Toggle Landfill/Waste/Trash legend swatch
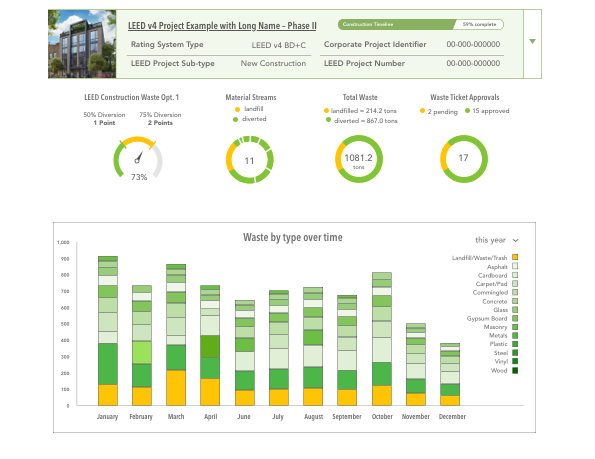The image size is (595, 459). [x=515, y=257]
